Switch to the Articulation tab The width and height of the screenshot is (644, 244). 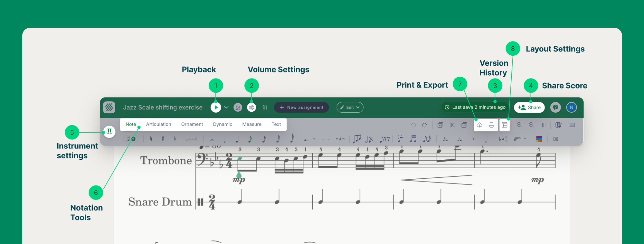tap(158, 124)
